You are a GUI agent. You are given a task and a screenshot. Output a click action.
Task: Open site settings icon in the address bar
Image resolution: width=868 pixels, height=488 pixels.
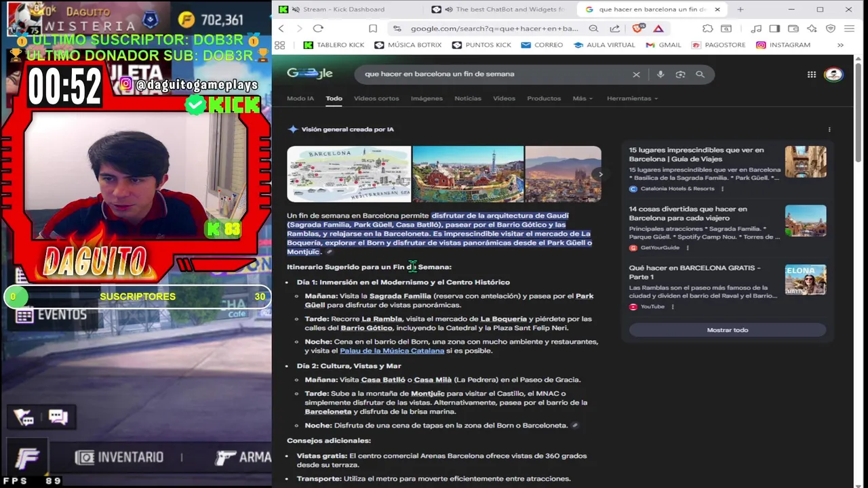[x=397, y=28]
